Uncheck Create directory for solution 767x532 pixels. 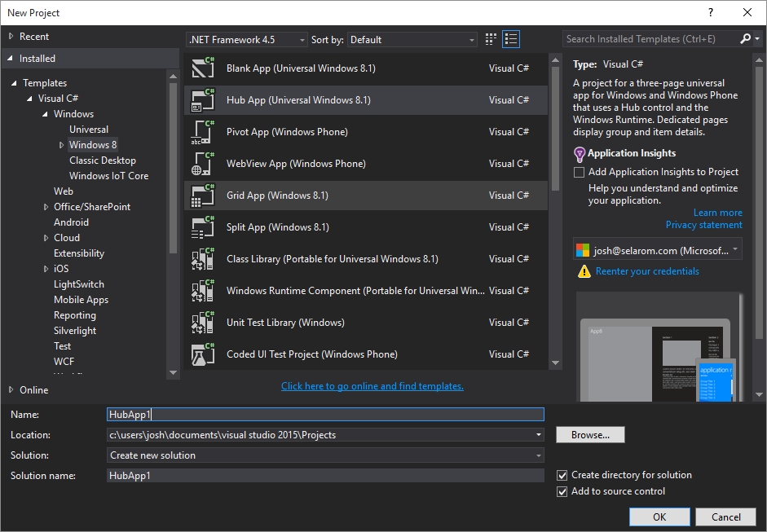[562, 475]
